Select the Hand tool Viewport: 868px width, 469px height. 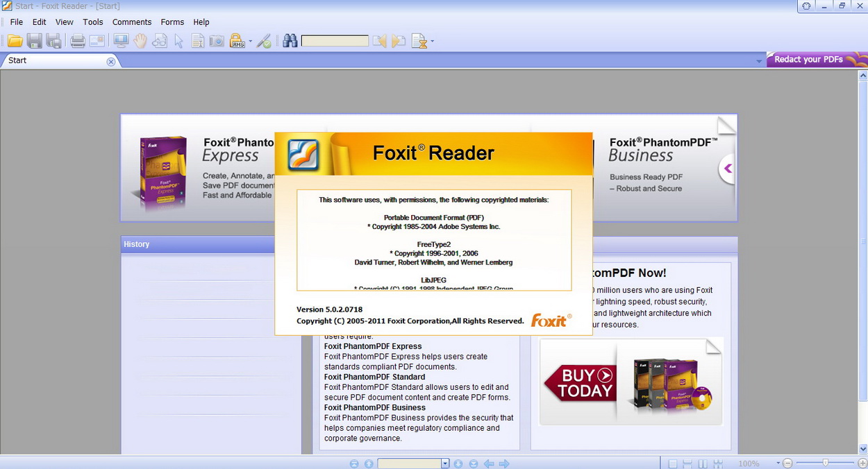(140, 41)
